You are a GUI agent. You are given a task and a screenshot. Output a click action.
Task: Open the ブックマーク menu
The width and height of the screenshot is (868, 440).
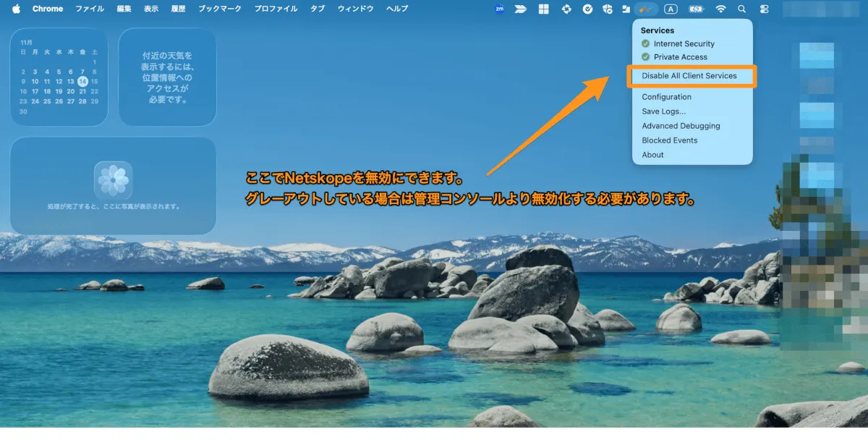[220, 9]
